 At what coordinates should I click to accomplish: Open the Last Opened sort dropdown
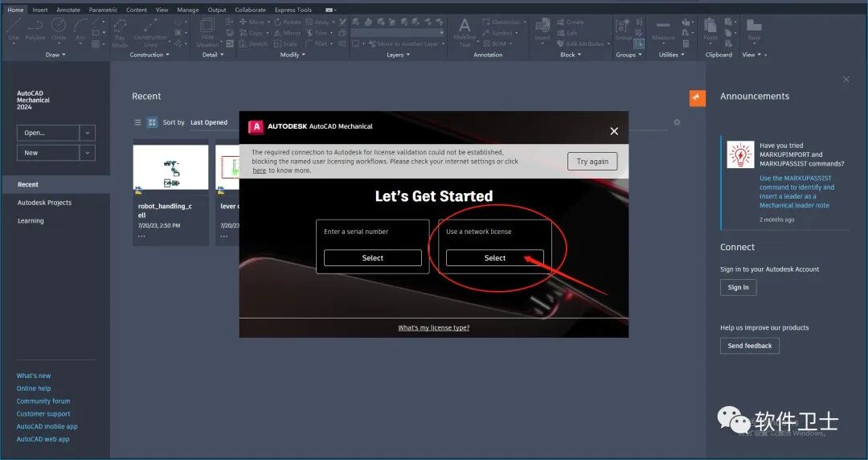[x=209, y=122]
